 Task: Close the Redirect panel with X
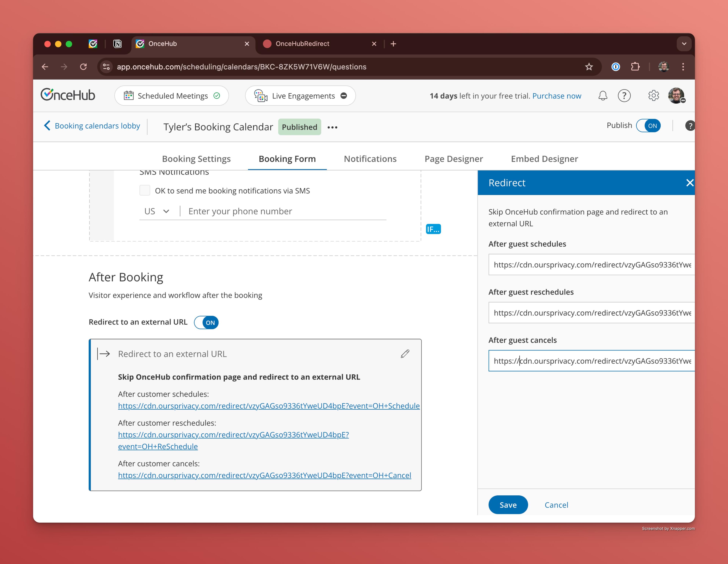tap(690, 183)
